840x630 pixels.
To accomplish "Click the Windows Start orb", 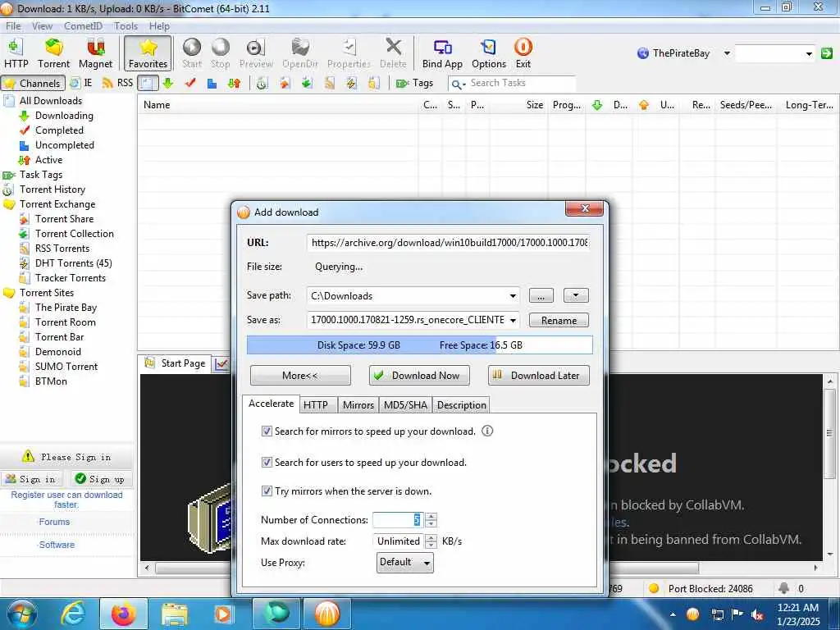I will click(22, 614).
